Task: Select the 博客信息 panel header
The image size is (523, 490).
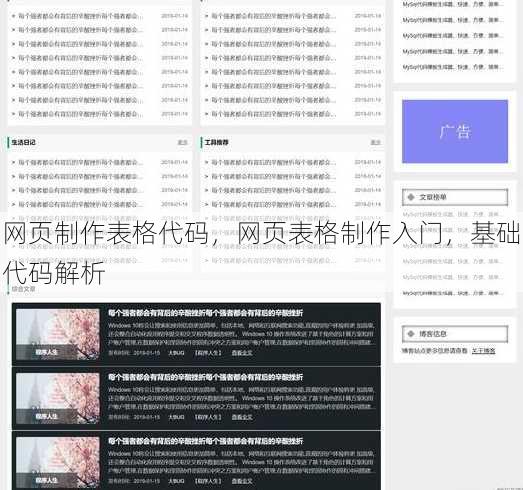Action: [x=455, y=334]
